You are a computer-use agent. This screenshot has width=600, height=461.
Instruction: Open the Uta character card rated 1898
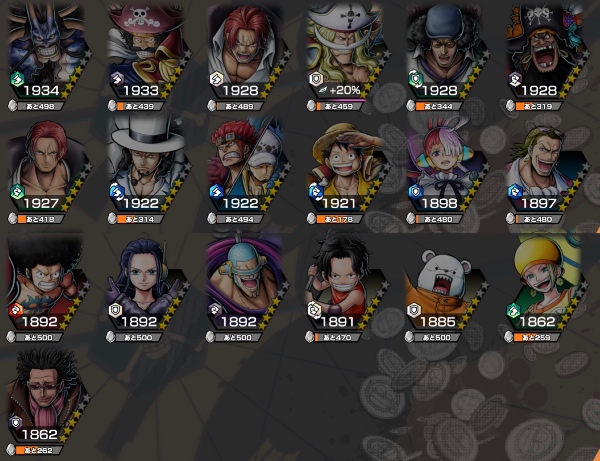tap(447, 165)
